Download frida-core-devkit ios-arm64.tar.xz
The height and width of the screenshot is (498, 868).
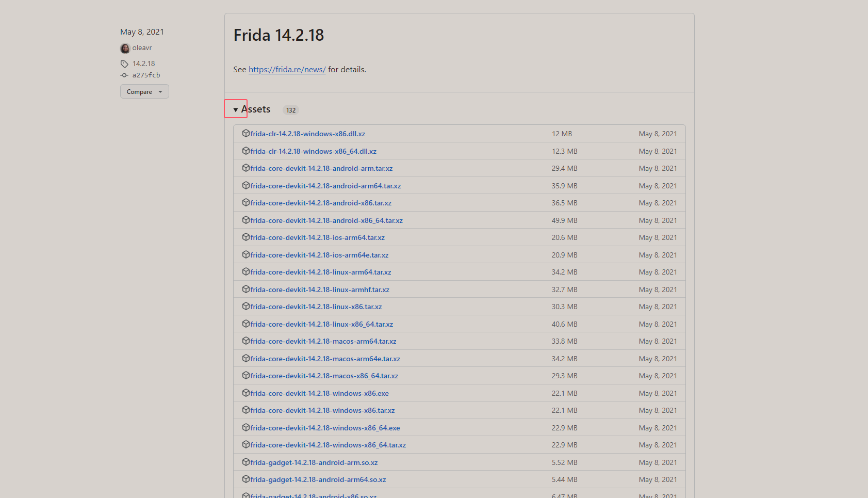point(317,237)
